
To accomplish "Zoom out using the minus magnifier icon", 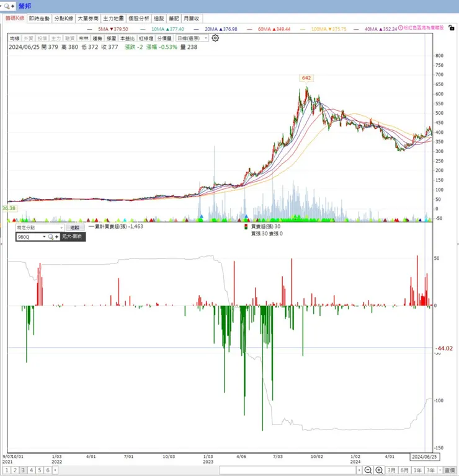I will [x=368, y=470].
